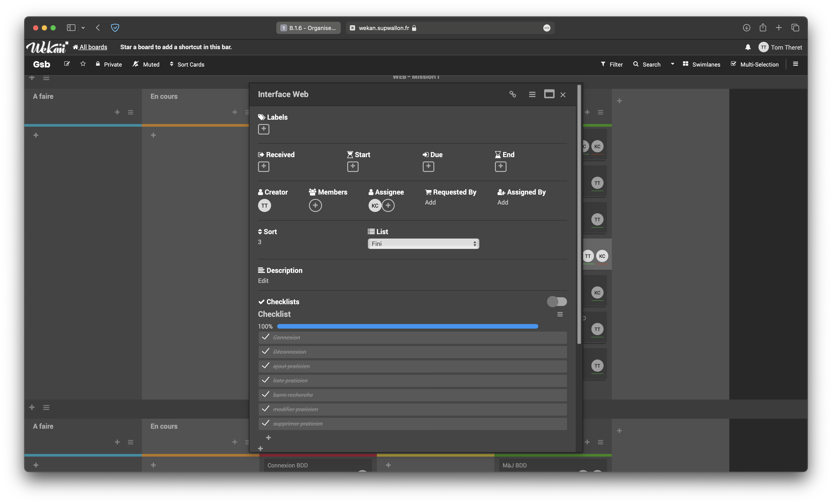Open the Wekan logo home
Image resolution: width=832 pixels, height=504 pixels.
pyautogui.click(x=47, y=47)
